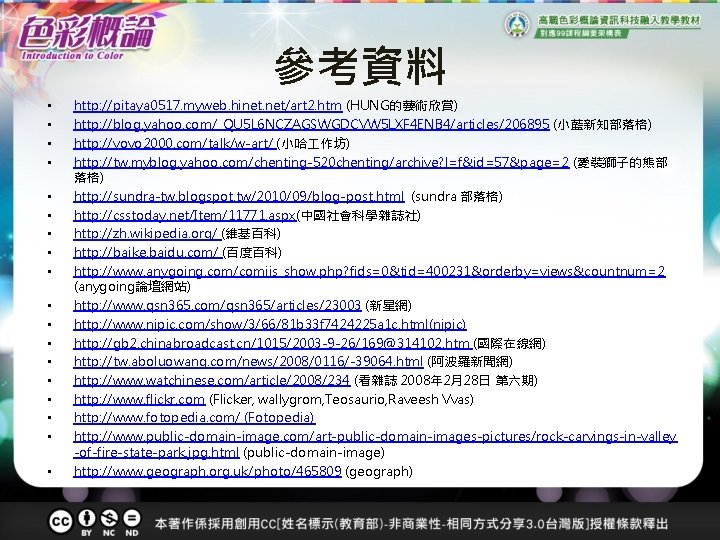Viewport: 720px width, 540px height.
Task: Click the (geograph) source label
Action: 379,472
